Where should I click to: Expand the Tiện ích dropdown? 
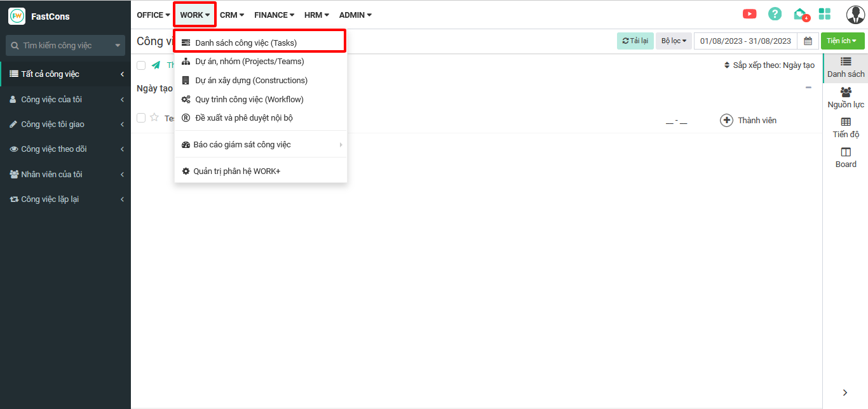point(842,41)
